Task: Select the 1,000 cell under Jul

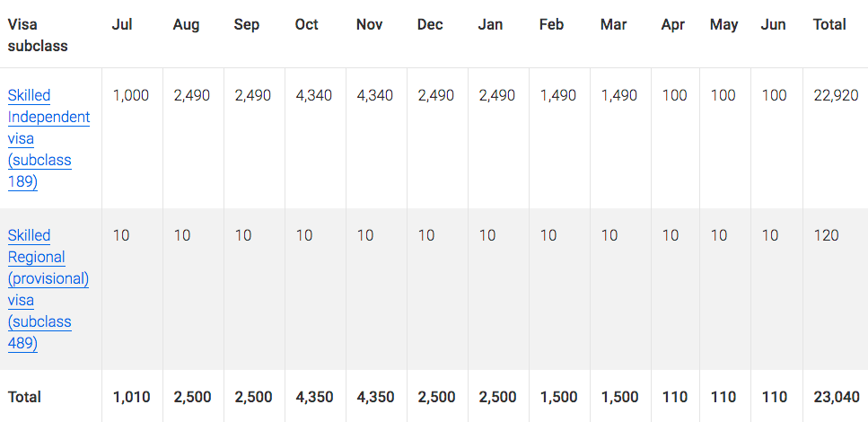Action: (131, 95)
